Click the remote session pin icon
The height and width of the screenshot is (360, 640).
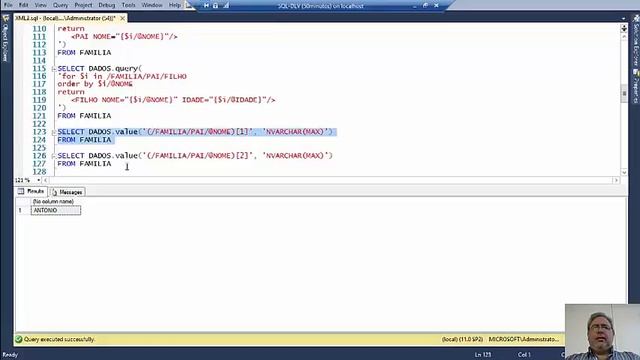click(x=206, y=6)
